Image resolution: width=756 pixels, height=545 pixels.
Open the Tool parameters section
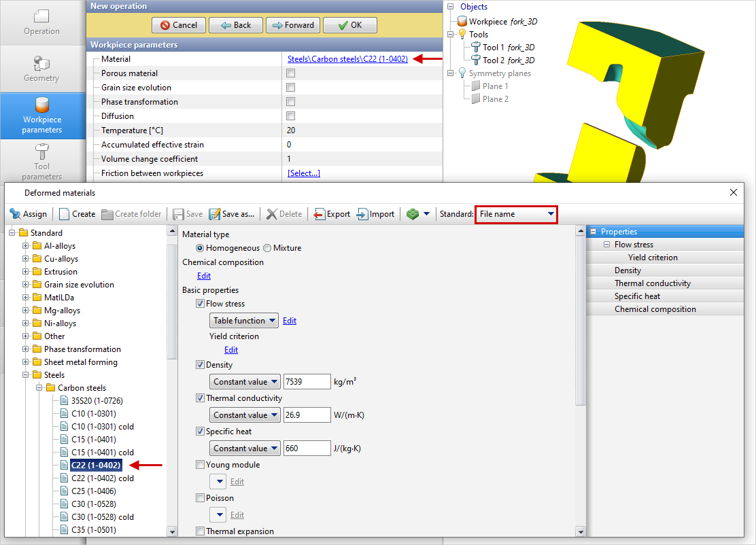click(x=42, y=161)
